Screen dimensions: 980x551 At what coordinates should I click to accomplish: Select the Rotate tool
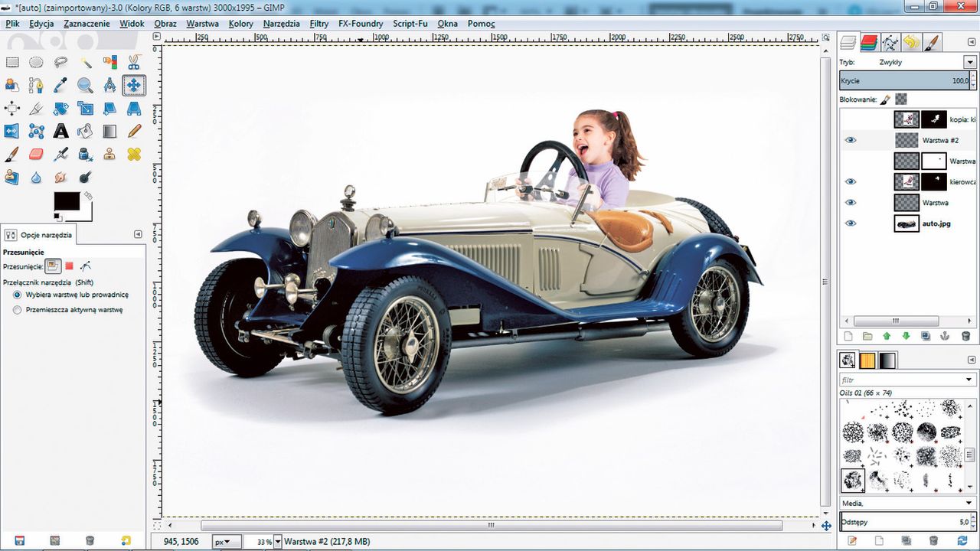coord(60,108)
